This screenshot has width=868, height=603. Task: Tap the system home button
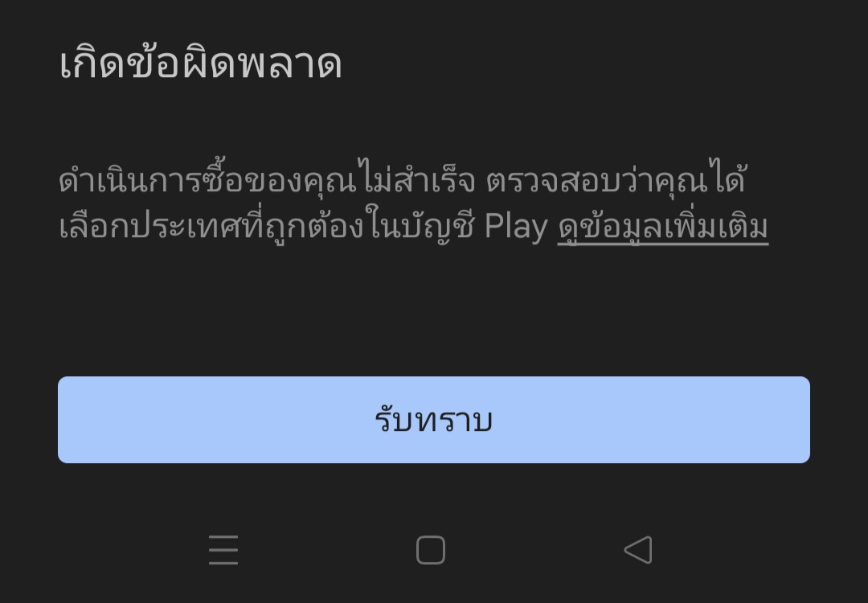(x=431, y=550)
